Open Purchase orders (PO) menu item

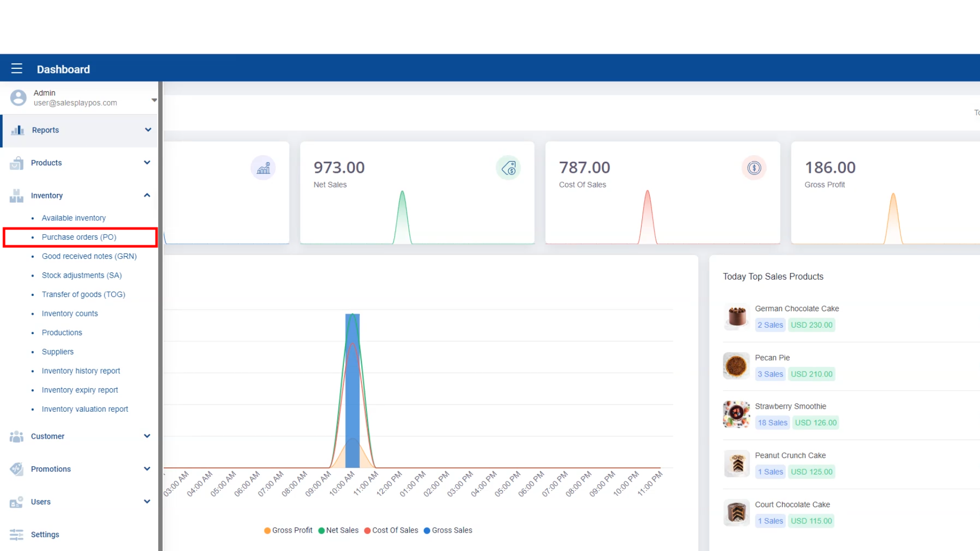79,237
